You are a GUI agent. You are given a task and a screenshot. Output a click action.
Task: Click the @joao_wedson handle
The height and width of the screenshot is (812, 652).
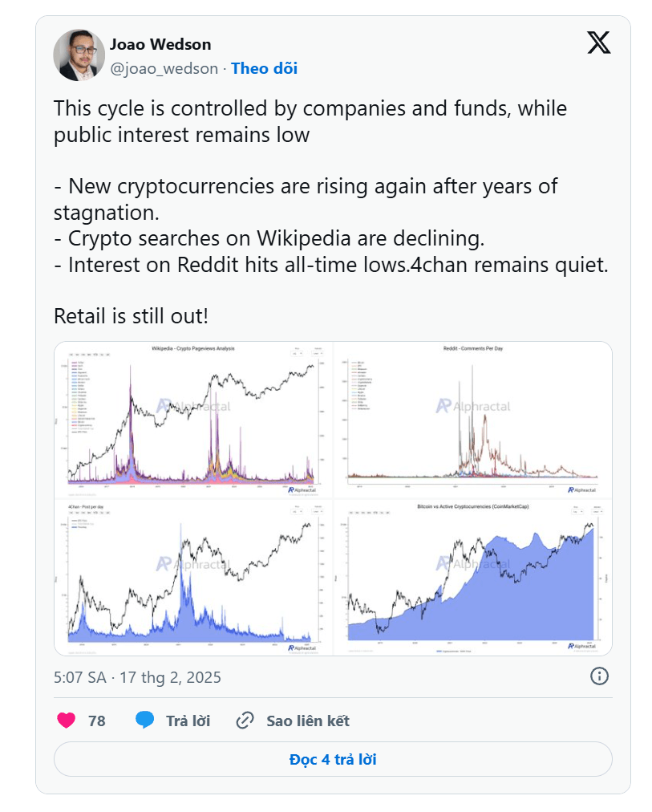pyautogui.click(x=164, y=68)
